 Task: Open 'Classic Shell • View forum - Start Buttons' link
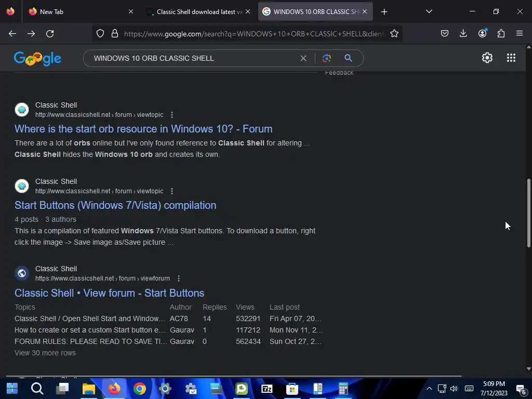click(109, 293)
